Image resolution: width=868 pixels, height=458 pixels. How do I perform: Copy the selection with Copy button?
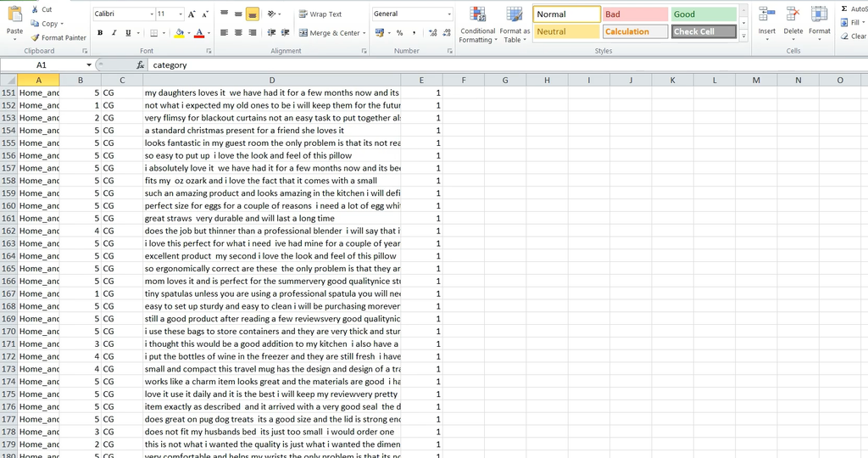click(x=44, y=24)
